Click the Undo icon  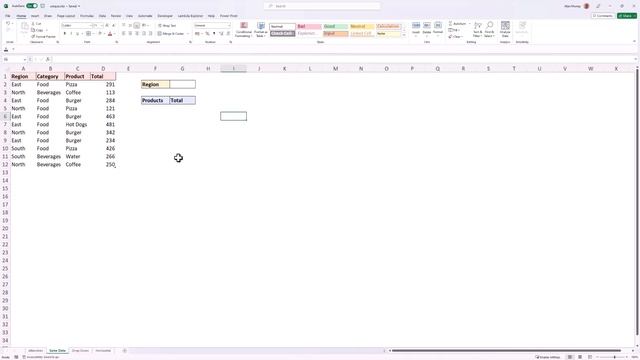8,24
